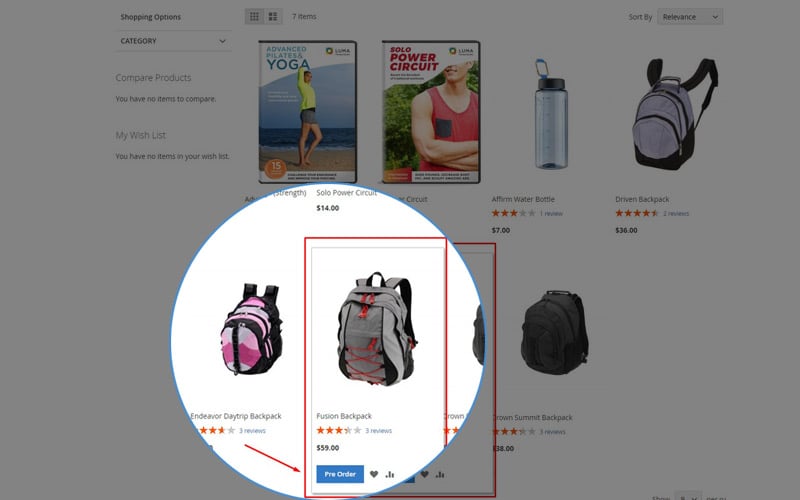Open Endeavor Daytrip Backpack product link
800x500 pixels.
pyautogui.click(x=236, y=416)
